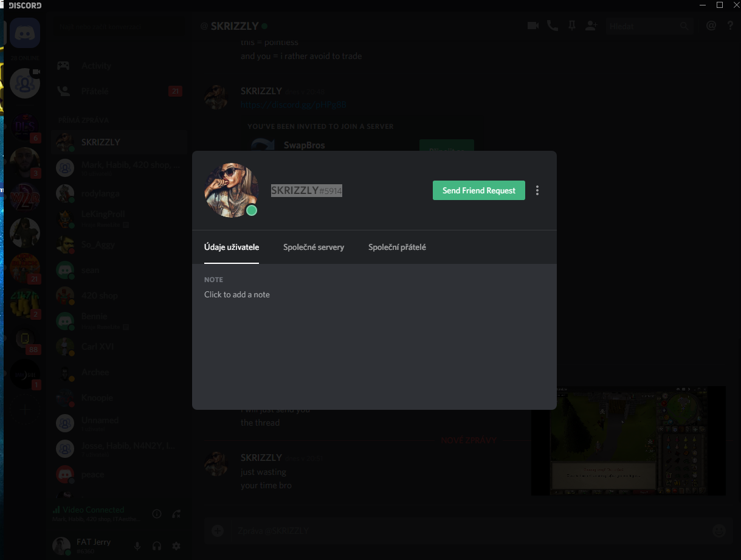The height and width of the screenshot is (560, 741).
Task: Click the FAT Jerry user avatar
Action: [61, 546]
